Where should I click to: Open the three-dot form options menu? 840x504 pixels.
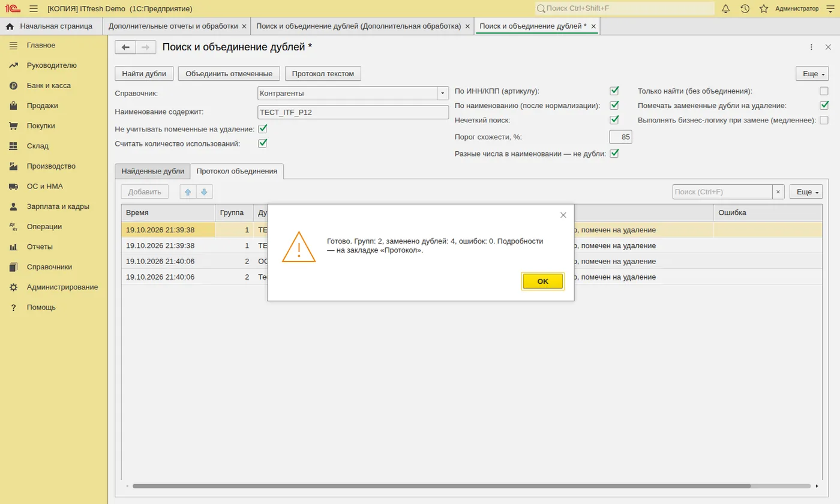pos(811,47)
